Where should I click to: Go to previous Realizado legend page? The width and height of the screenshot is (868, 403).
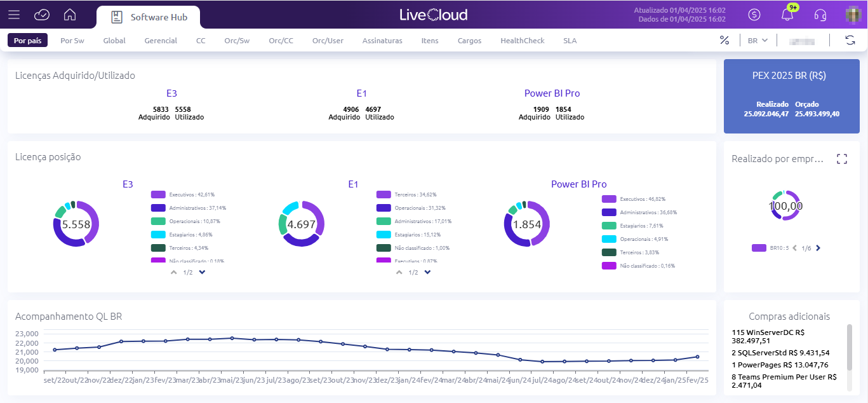pyautogui.click(x=794, y=248)
